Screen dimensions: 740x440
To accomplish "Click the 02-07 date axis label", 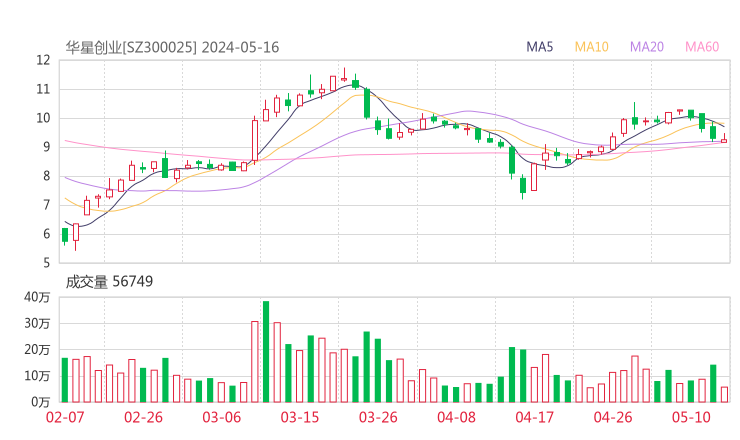I will [65, 417].
